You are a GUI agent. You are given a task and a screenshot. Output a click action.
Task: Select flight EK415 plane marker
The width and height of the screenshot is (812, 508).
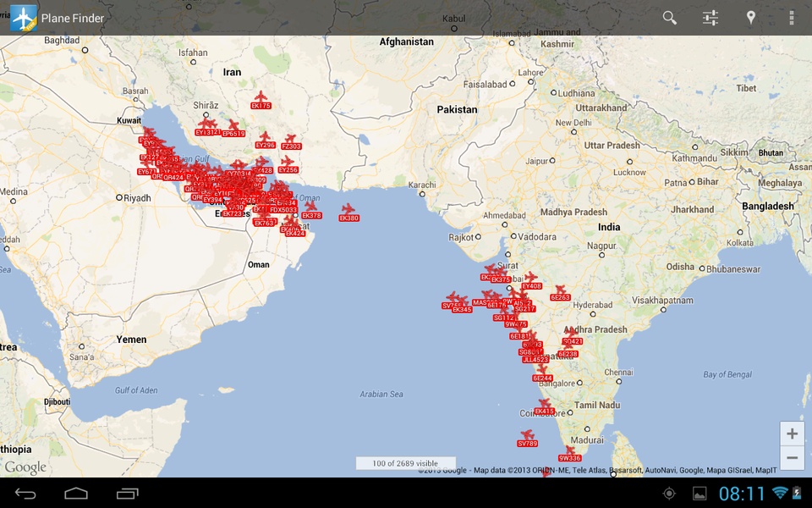pyautogui.click(x=544, y=403)
